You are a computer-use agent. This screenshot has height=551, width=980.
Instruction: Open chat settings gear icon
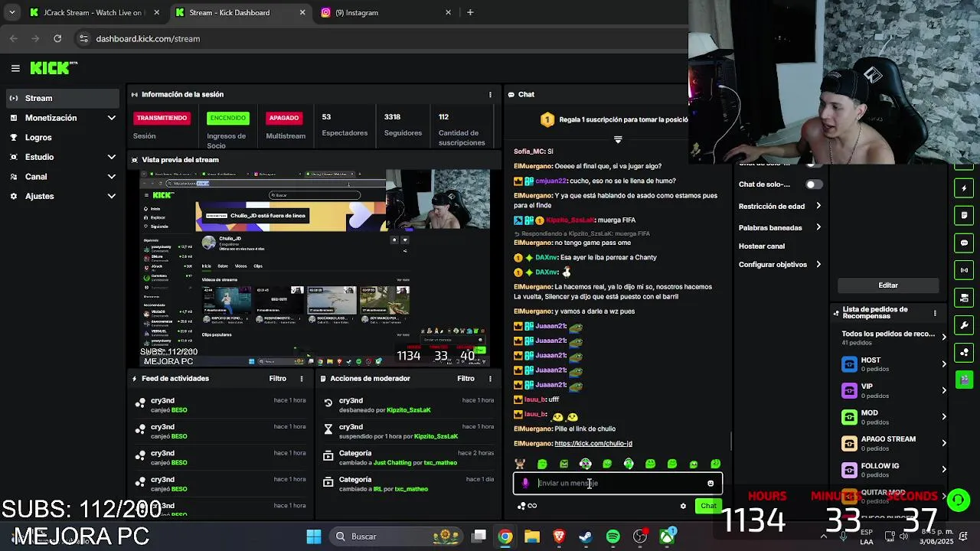coord(683,505)
